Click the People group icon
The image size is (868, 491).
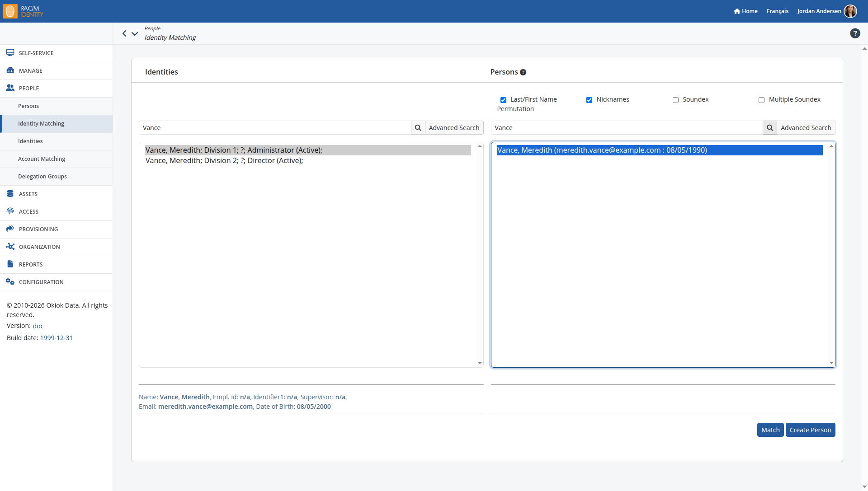[10, 88]
